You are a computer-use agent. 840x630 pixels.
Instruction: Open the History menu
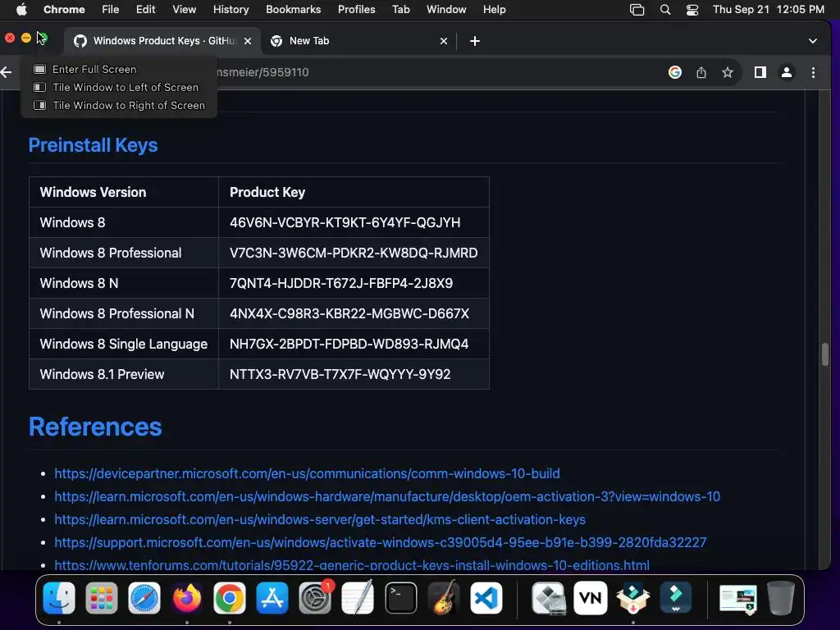click(231, 10)
